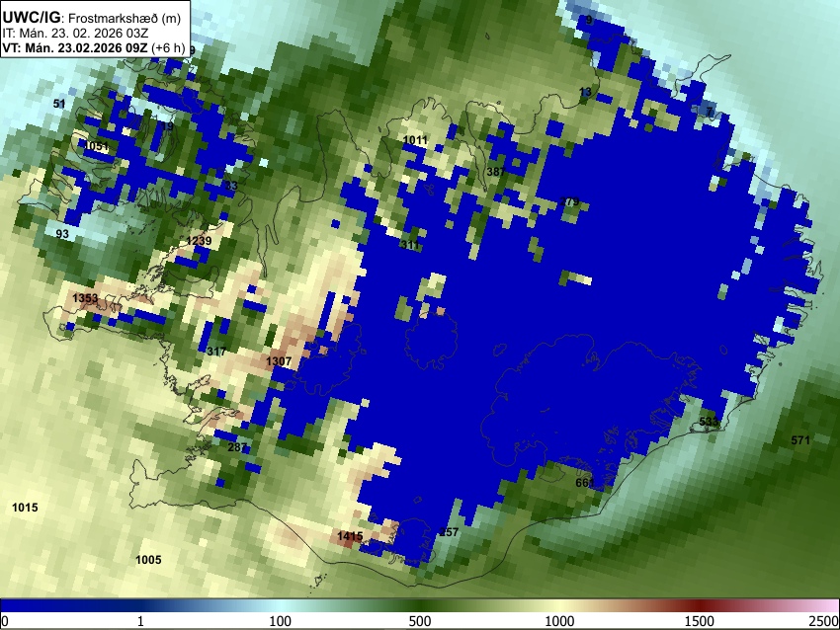This screenshot has width=840, height=630.
Task: Click the map value 1307
Action: point(279,361)
